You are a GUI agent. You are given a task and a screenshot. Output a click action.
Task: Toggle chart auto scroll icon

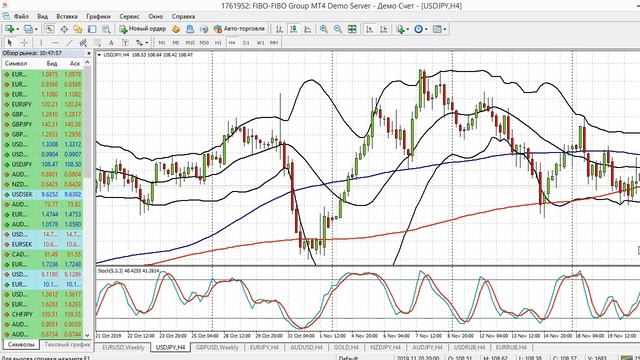(x=369, y=29)
